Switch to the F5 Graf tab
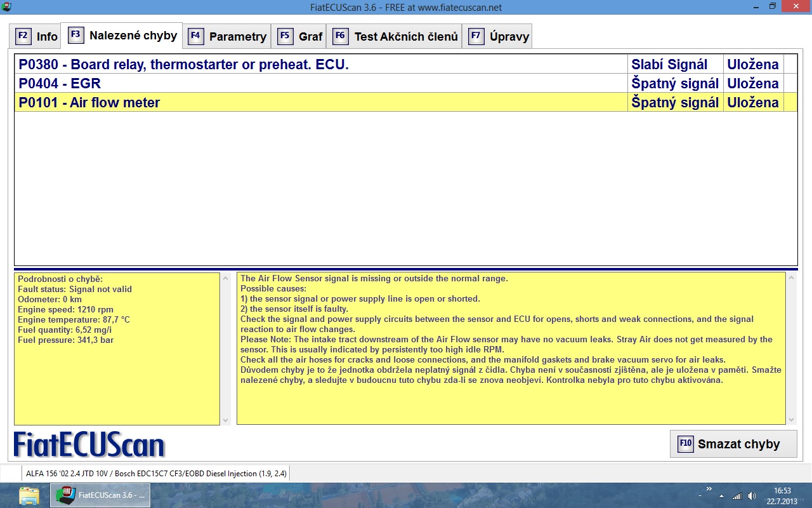Screen dimensions: 812x508 click(301, 36)
